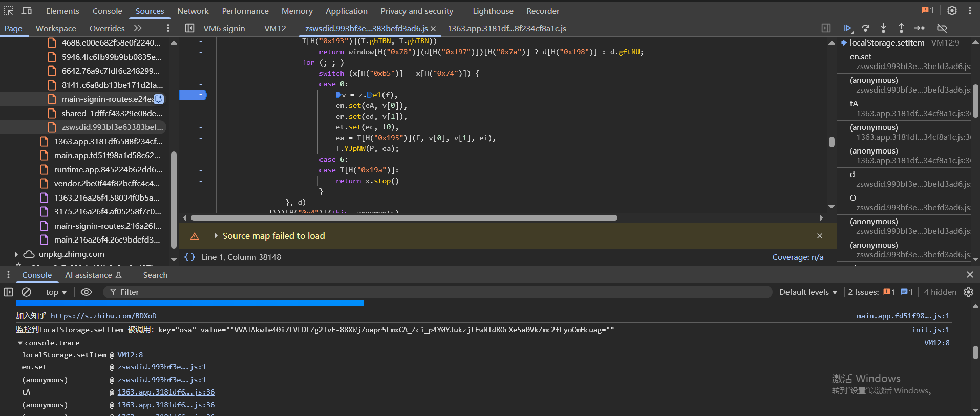Toggle device toolbar emulation
The height and width of the screenshot is (416, 980).
click(x=27, y=11)
